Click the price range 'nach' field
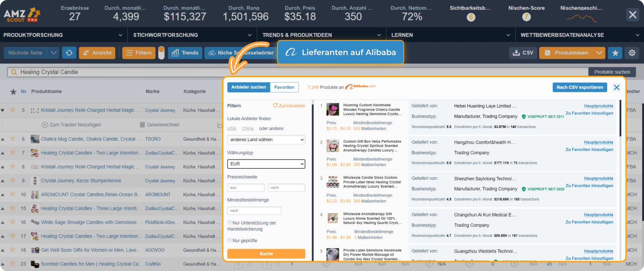The image size is (644, 271). click(287, 187)
